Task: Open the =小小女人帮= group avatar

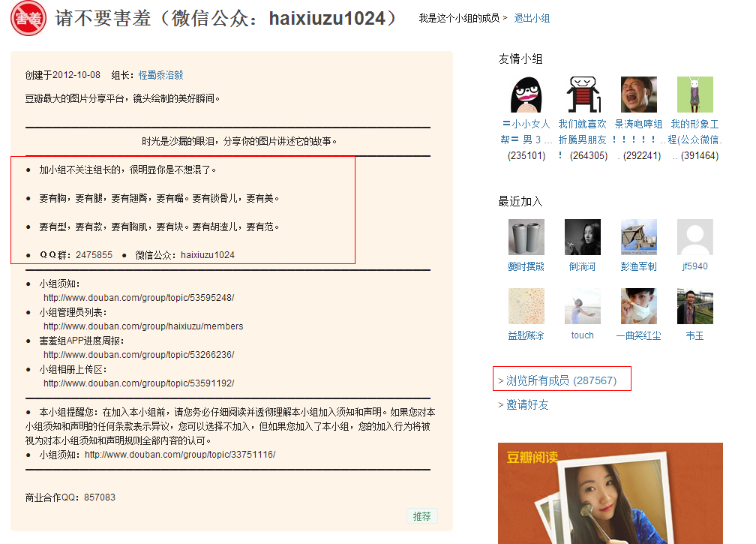Action: pos(526,95)
